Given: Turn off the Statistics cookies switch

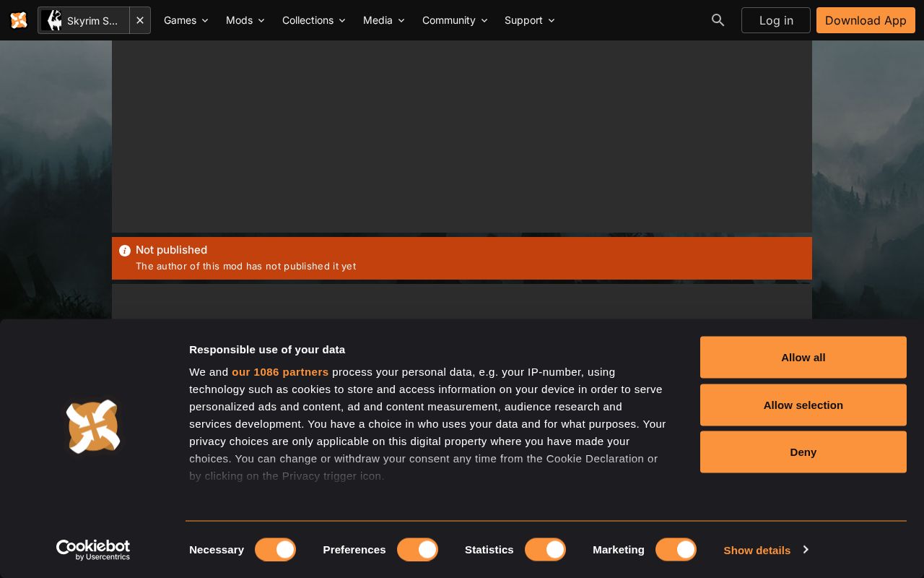Looking at the screenshot, I should (x=545, y=550).
